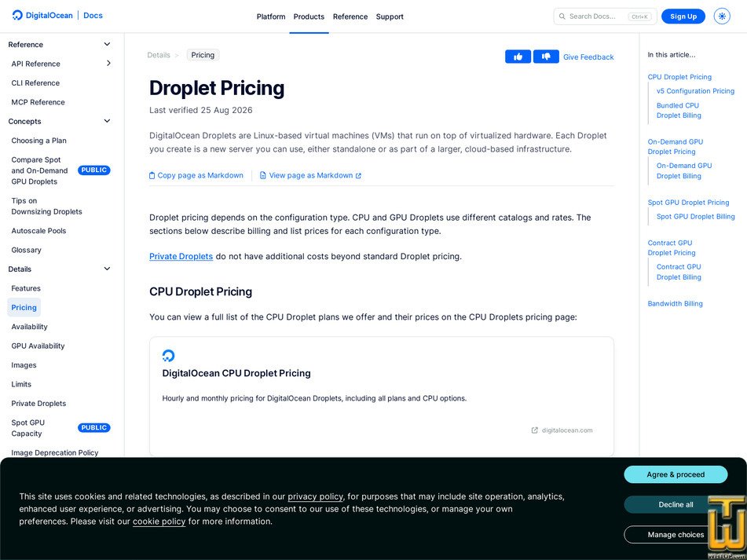747x560 pixels.
Task: Jump to CPU Droplet Pricing section
Action: (x=679, y=77)
